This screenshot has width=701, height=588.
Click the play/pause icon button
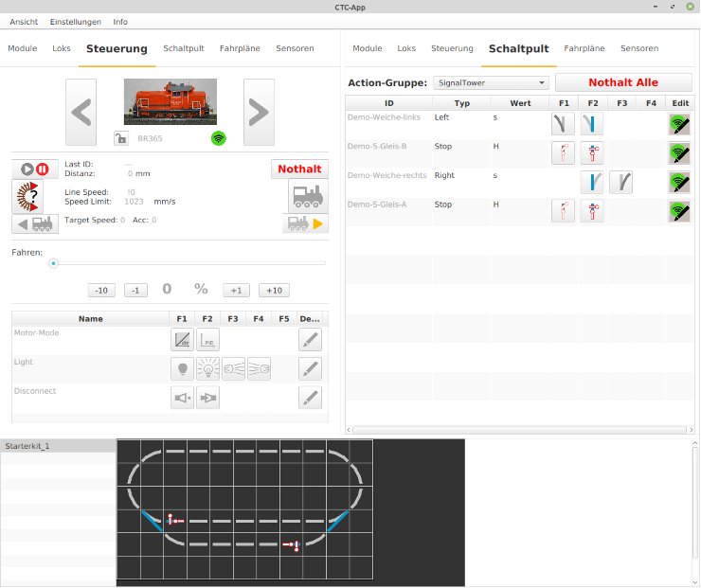(34, 169)
